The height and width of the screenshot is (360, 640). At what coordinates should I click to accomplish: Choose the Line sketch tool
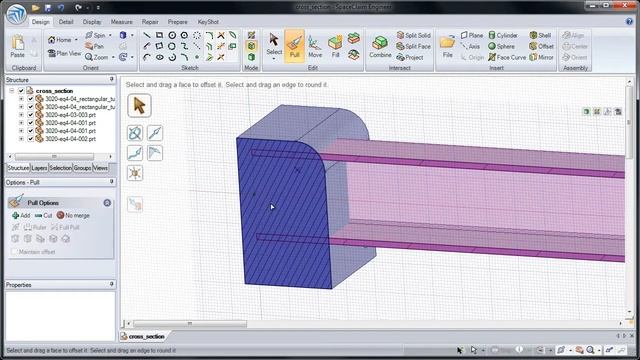[147, 36]
